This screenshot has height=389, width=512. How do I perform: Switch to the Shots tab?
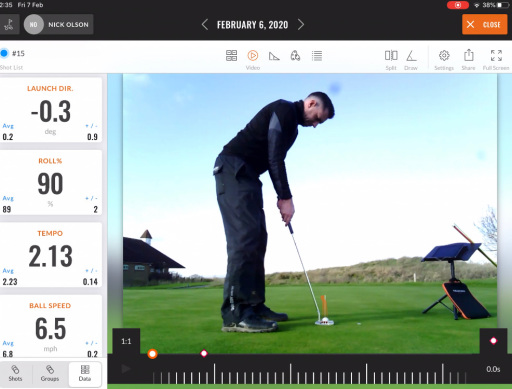pos(15,374)
